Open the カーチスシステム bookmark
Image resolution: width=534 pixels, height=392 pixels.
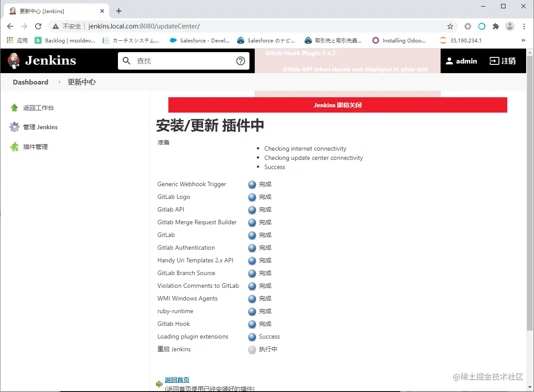(x=131, y=40)
